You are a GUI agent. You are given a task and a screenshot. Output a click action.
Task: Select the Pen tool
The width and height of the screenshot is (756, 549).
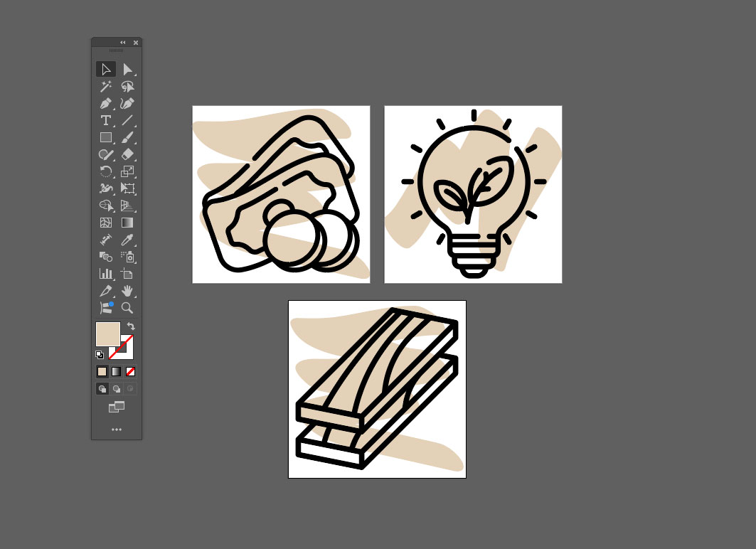point(106,103)
